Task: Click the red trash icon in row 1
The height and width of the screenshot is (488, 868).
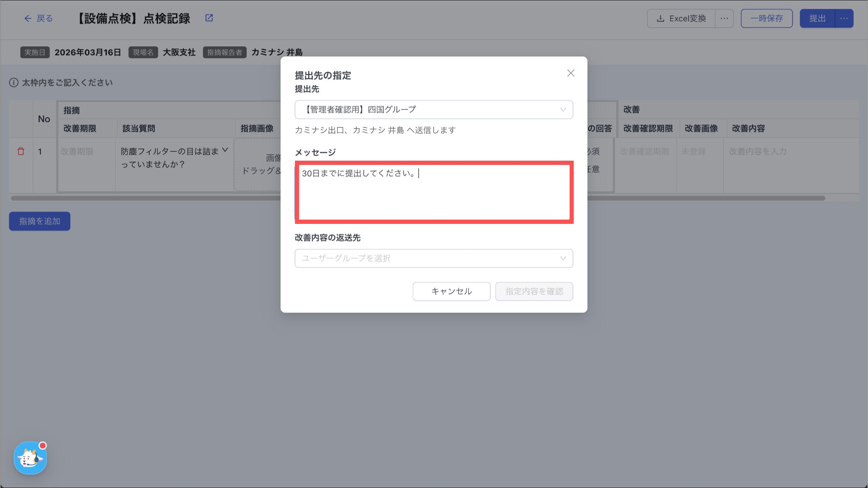Action: tap(21, 151)
